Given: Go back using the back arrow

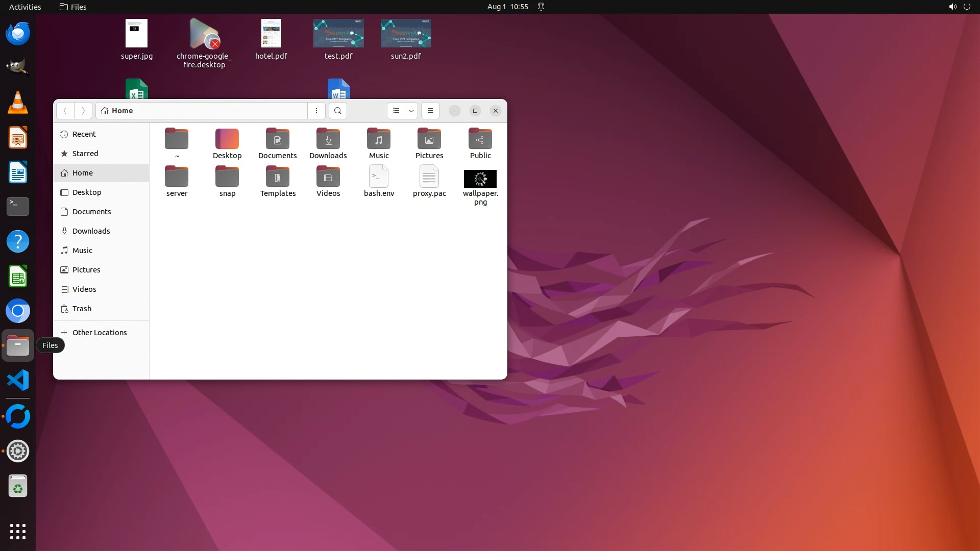Looking at the screenshot, I should 65,111.
